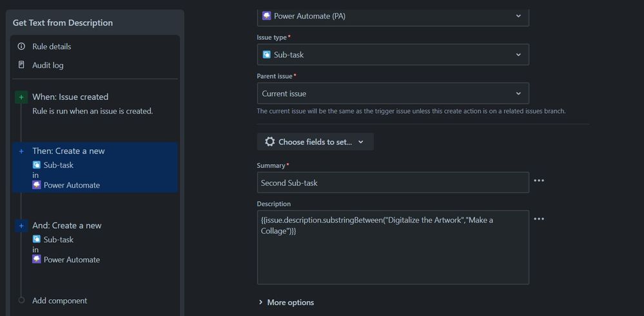Open the Parent issue Current issue dropdown
This screenshot has height=316, width=644.
(x=393, y=94)
